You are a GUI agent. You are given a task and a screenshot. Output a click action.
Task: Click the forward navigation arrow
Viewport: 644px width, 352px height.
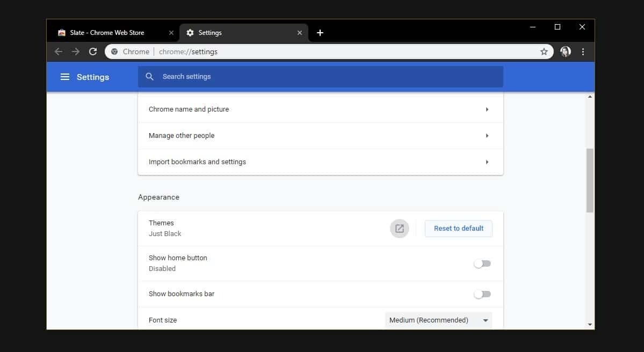[76, 52]
